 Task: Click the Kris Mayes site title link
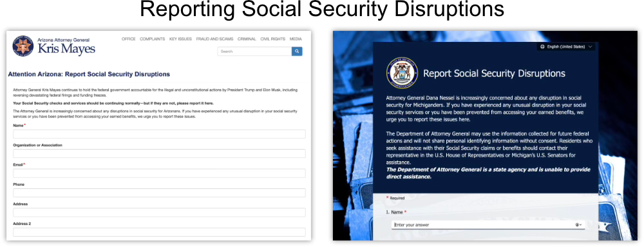[66, 49]
